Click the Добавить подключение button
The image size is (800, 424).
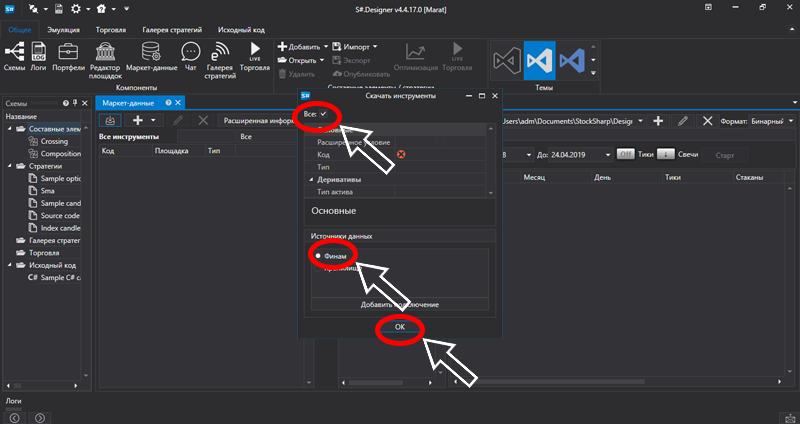point(399,304)
